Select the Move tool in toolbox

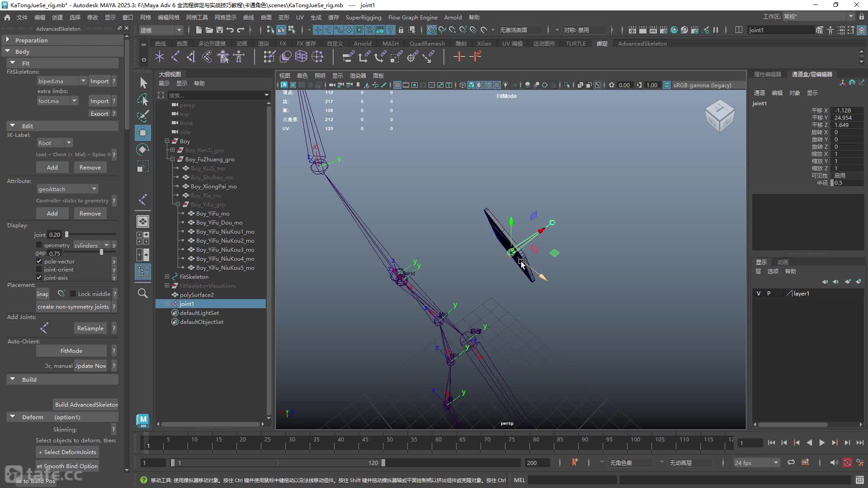pyautogui.click(x=143, y=133)
